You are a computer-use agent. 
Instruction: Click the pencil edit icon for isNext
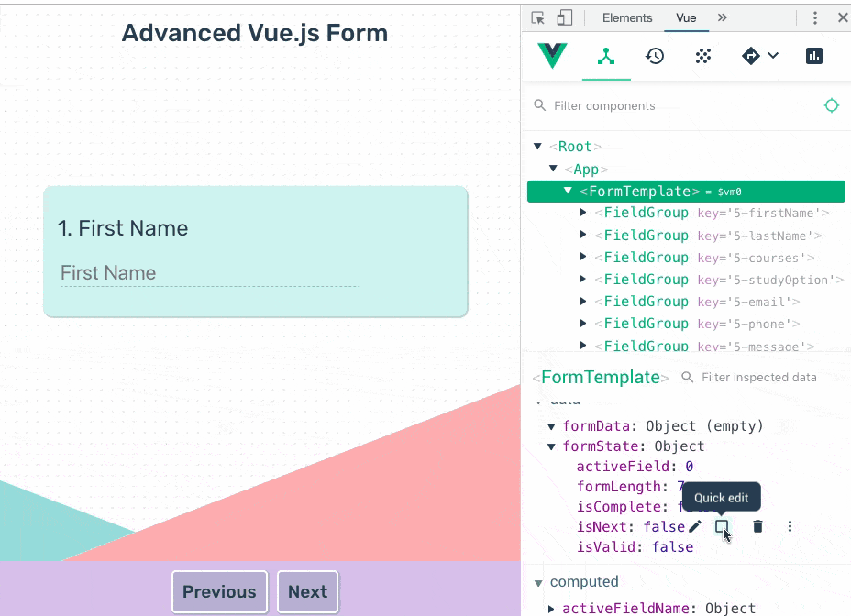(695, 526)
